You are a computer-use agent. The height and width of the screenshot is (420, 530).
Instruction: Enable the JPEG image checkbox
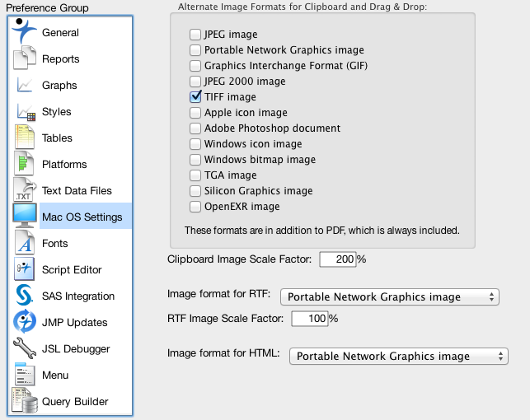195,35
